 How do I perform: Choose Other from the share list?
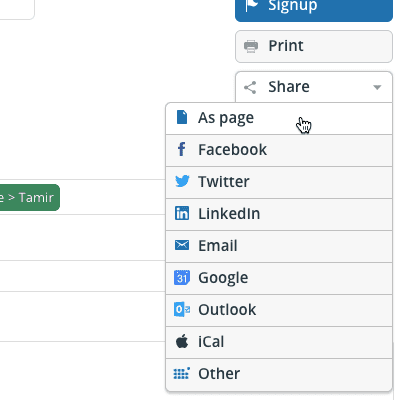[279, 374]
